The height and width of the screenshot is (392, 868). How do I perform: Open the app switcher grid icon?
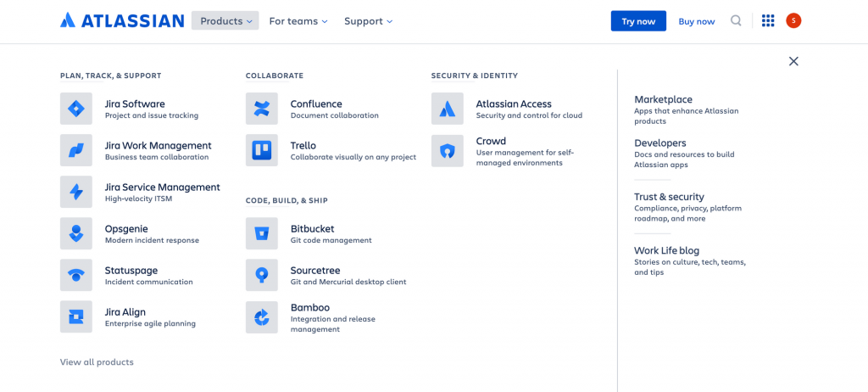[x=768, y=21]
